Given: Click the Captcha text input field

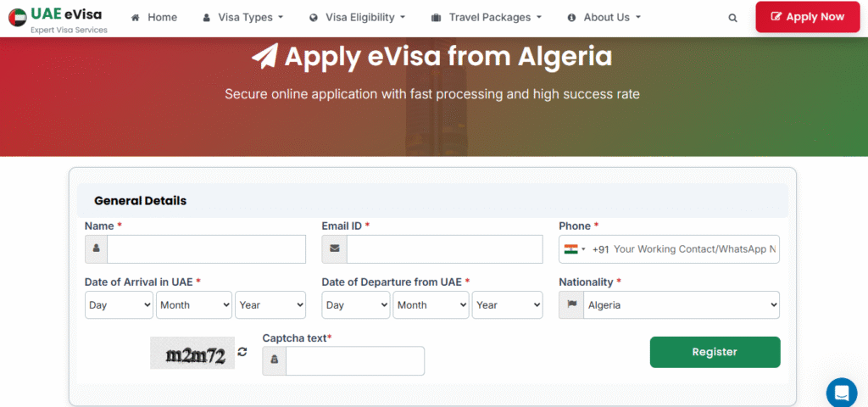Looking at the screenshot, I should point(354,360).
